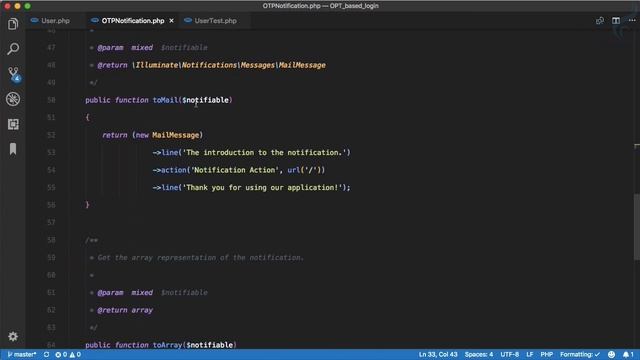The image size is (640, 360).
Task: Click the master branch indicator
Action: [x=22, y=354]
